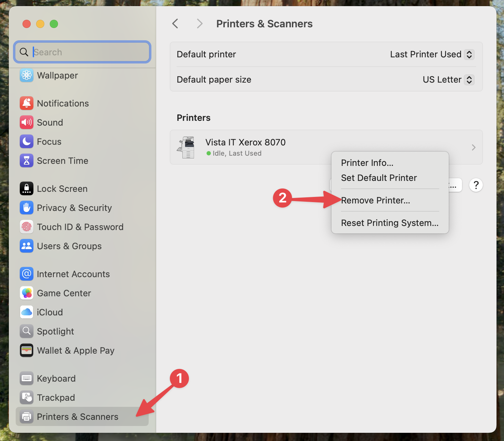Go back using the left arrow
504x441 pixels.
[x=175, y=24]
